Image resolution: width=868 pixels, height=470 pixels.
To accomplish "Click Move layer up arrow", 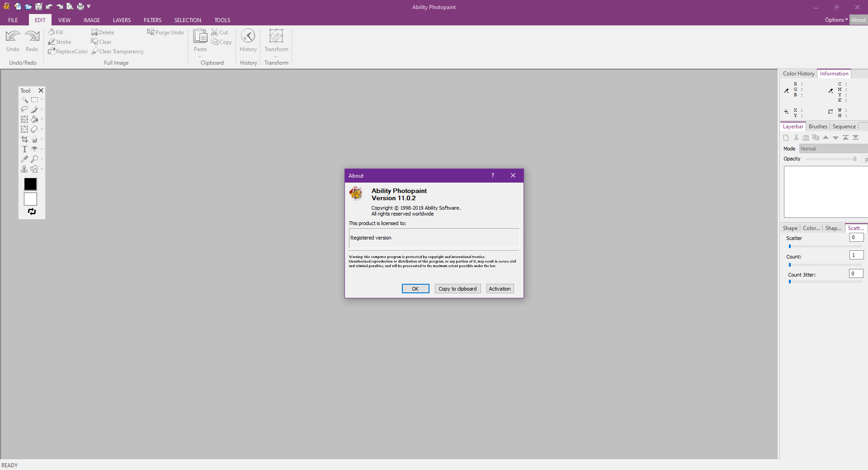I will [x=826, y=137].
